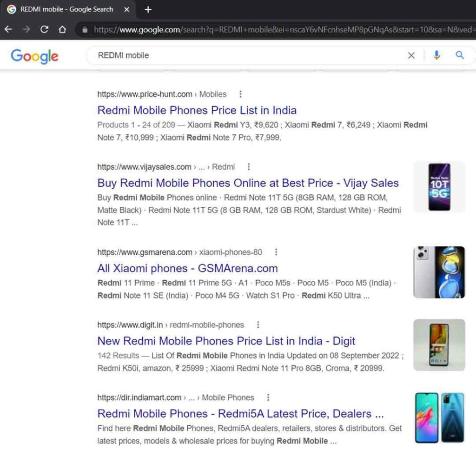Open Redmi Mobile Phones - Redmi5A Latest Price
The image size is (476, 476).
coord(240,413)
